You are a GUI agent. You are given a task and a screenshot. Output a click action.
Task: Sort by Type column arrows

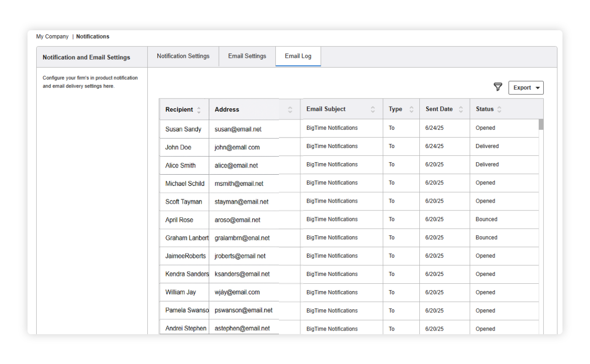coord(412,110)
